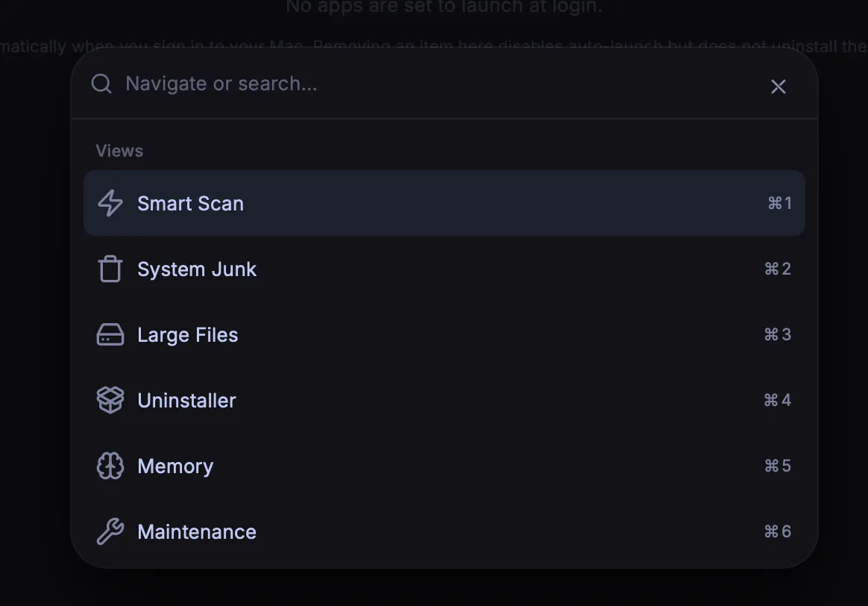
Task: Close the command palette with X
Action: coord(779,87)
